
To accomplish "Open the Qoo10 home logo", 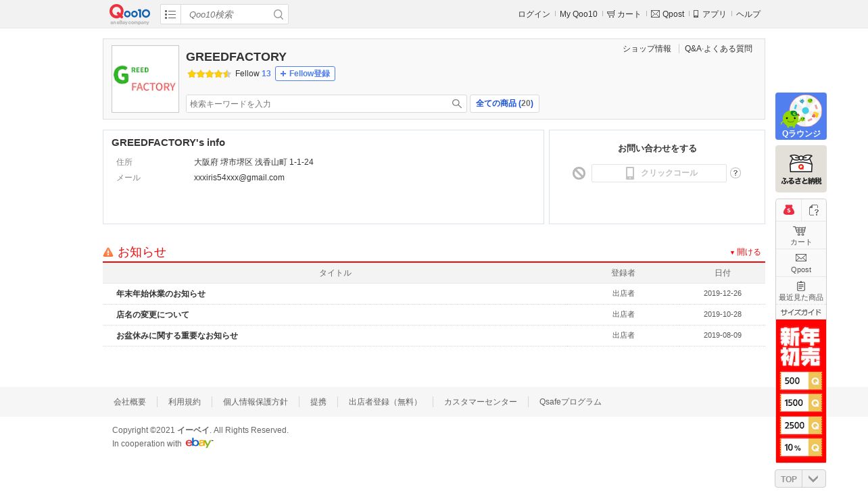I will pyautogui.click(x=130, y=14).
